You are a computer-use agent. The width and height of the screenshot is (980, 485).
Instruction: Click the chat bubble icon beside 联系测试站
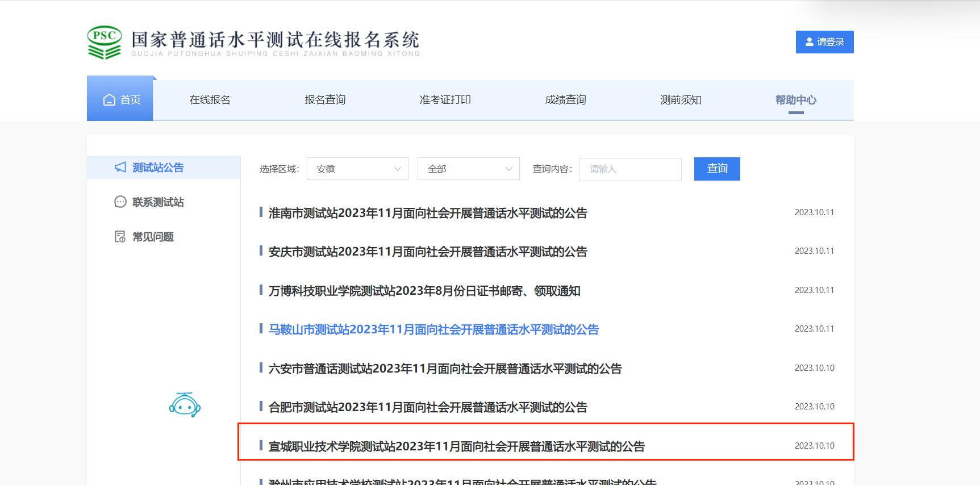(x=120, y=202)
